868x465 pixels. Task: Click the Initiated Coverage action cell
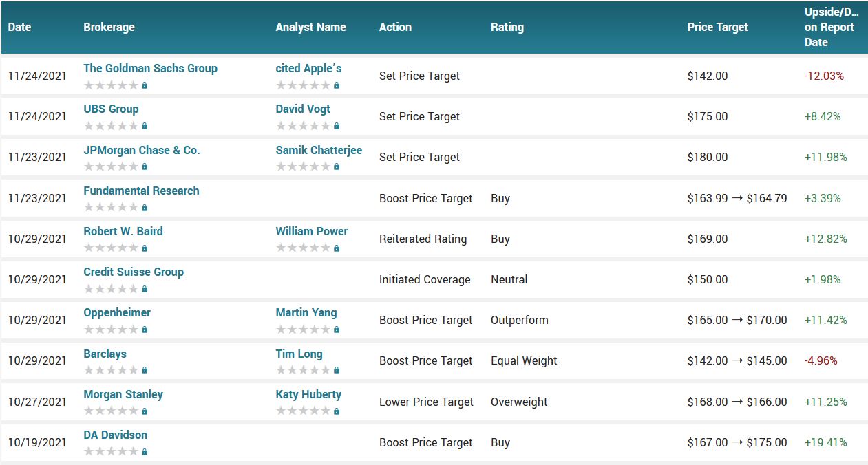[425, 279]
